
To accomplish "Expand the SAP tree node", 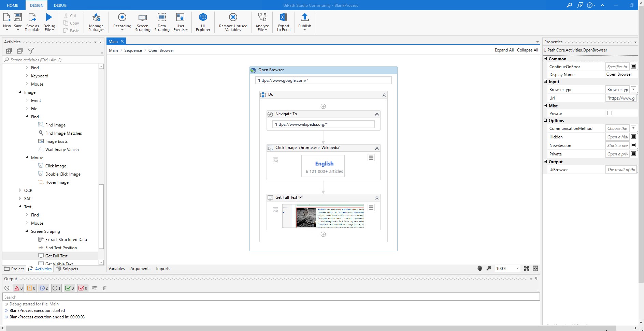I will coord(20,198).
